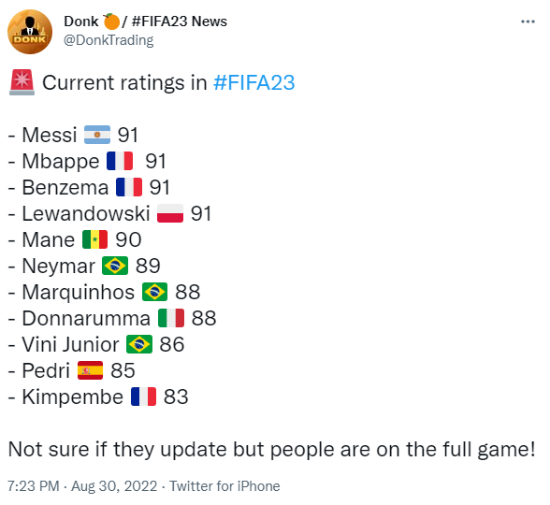Click the Brazil flag next to Vini Junior
The image size is (550, 505).
point(139,344)
